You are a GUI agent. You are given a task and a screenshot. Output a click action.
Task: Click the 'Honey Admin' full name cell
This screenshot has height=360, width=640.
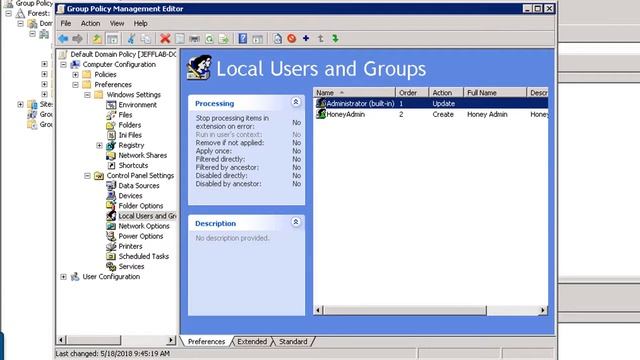tap(487, 114)
